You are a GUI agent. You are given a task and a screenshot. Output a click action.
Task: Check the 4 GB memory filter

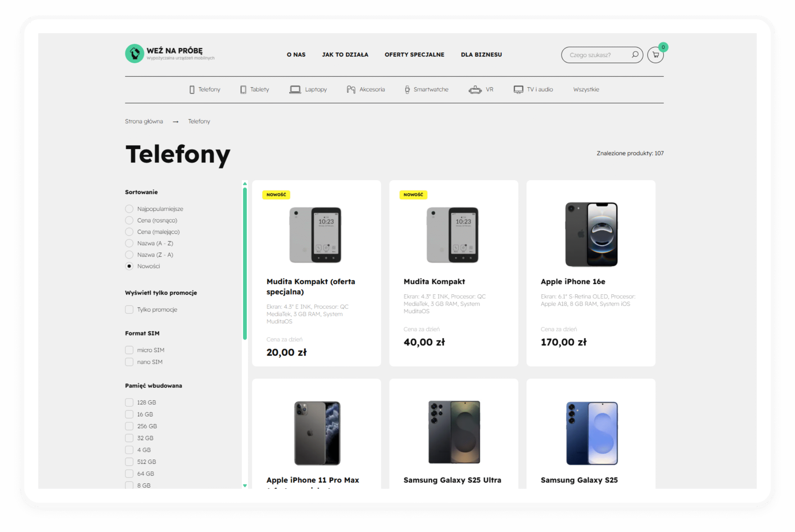pyautogui.click(x=129, y=450)
